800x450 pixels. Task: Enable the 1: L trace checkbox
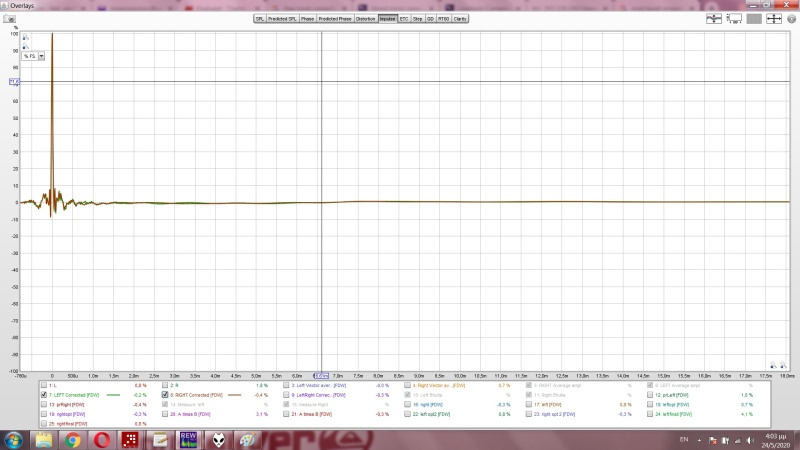click(44, 385)
